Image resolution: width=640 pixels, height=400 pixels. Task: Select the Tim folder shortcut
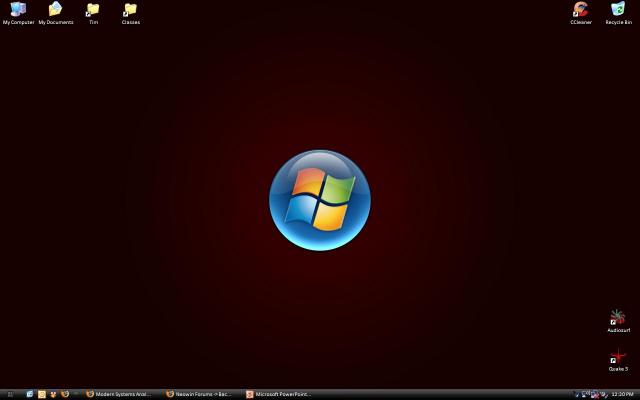coord(93,13)
